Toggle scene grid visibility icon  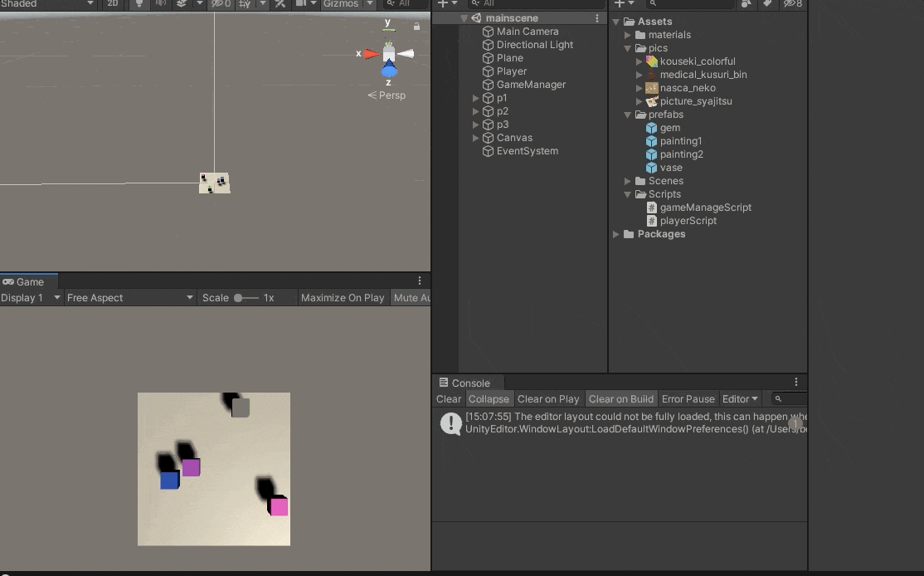coord(245,3)
